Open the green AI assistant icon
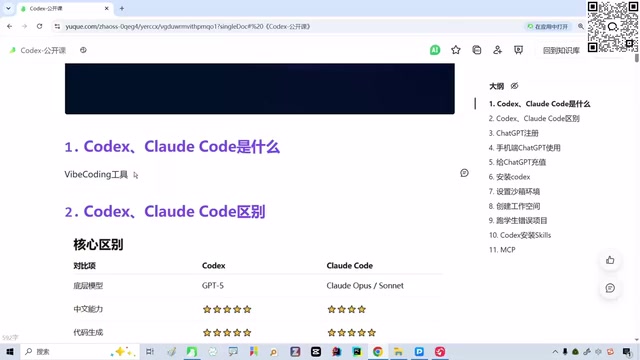 435,50
